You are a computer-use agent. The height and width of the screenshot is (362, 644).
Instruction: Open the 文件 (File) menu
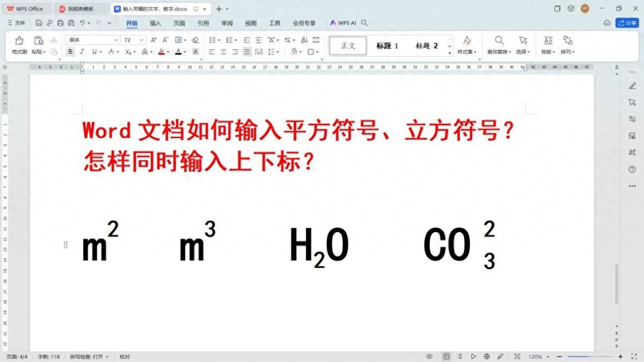coord(17,23)
